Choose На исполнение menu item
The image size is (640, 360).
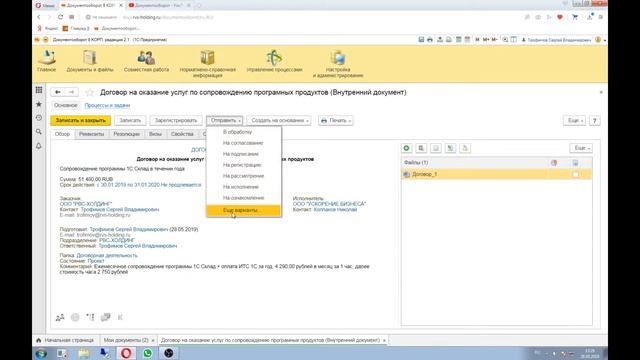[244, 187]
